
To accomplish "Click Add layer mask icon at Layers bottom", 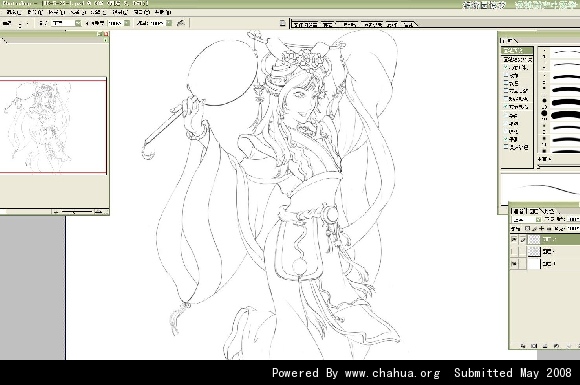I will click(x=534, y=346).
